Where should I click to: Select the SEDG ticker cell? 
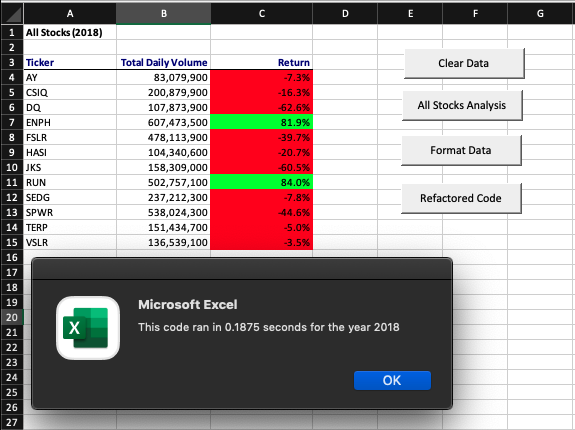[70, 197]
